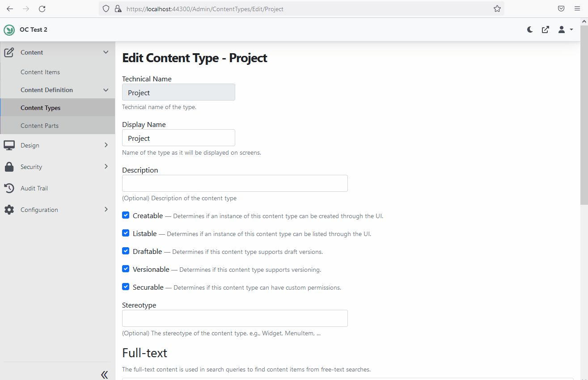This screenshot has width=588, height=380.
Task: Click the Edit Content Type - Project heading
Action: point(195,58)
